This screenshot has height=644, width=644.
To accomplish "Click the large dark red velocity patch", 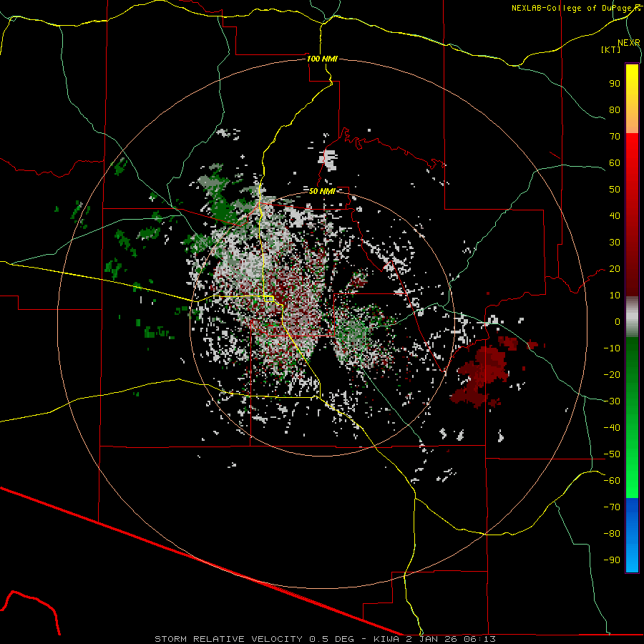I will point(482,376).
